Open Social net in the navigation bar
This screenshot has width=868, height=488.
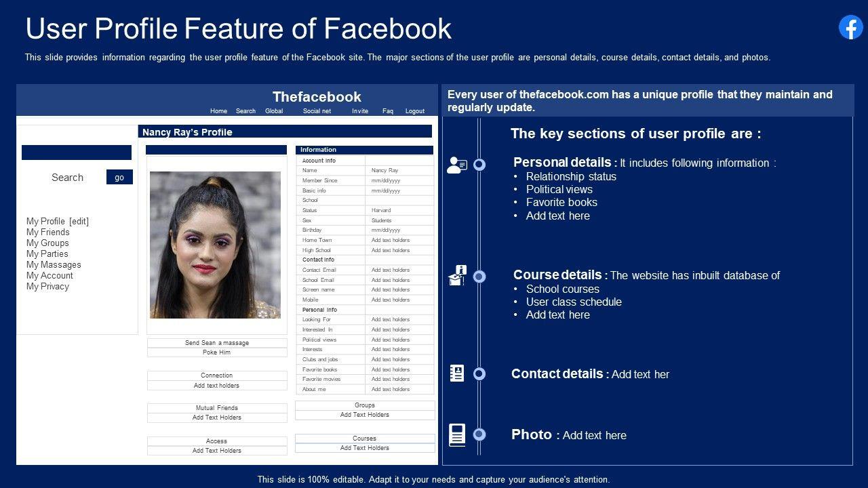317,111
